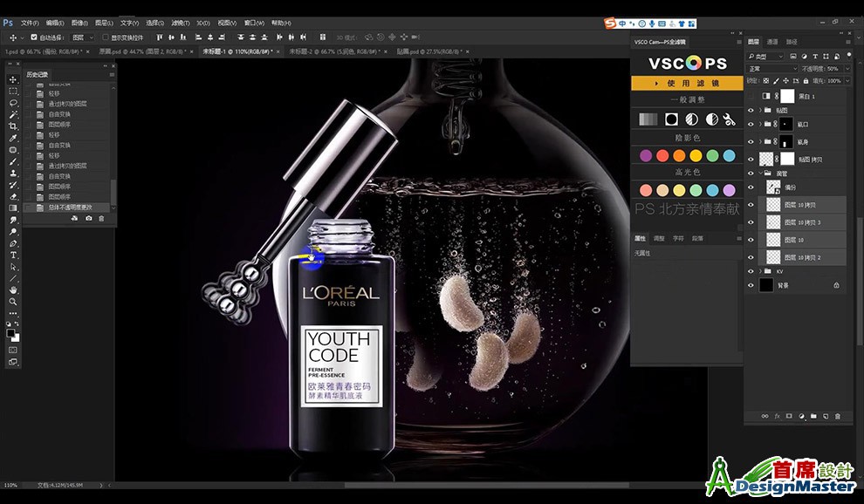864x504 pixels.
Task: Select the Horizontal Type tool
Action: click(13, 255)
